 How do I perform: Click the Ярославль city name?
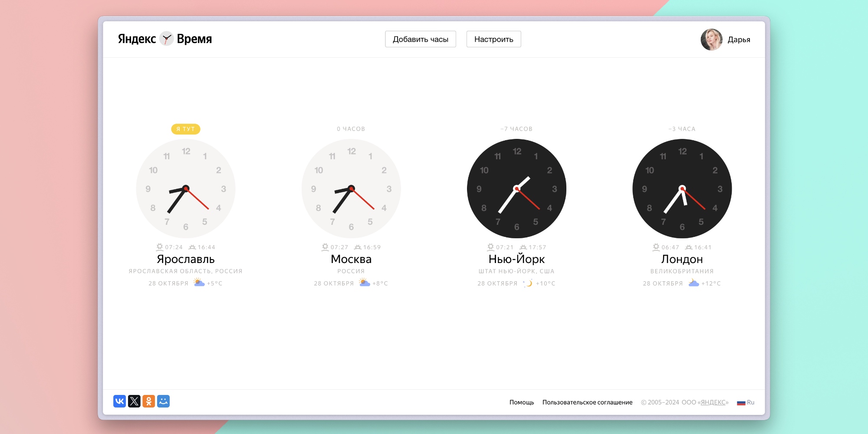pyautogui.click(x=186, y=259)
